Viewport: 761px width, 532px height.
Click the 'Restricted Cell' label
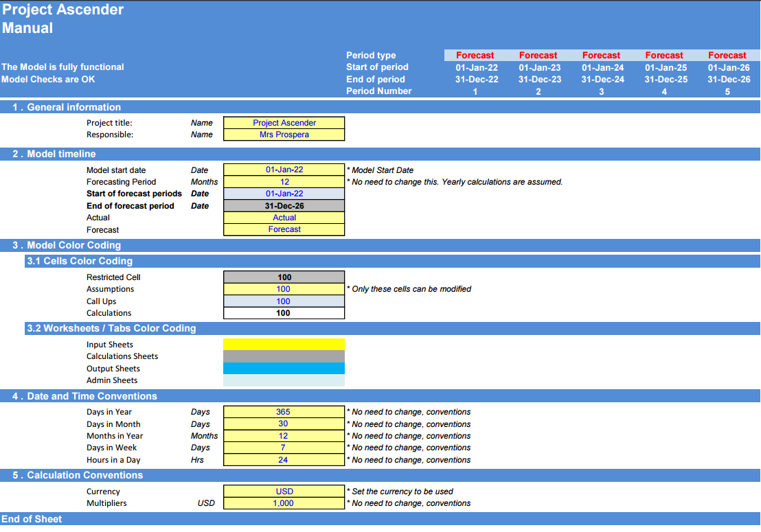click(x=113, y=277)
